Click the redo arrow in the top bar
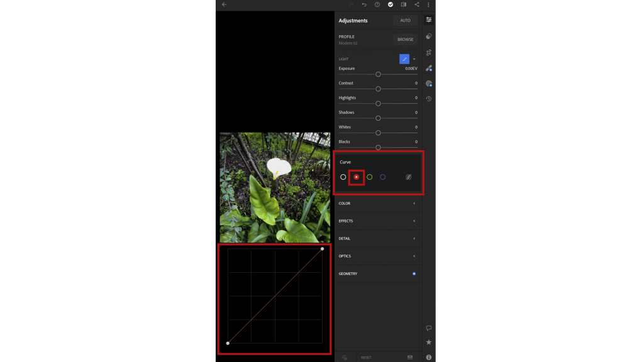This screenshot has width=644, height=362. click(351, 4)
